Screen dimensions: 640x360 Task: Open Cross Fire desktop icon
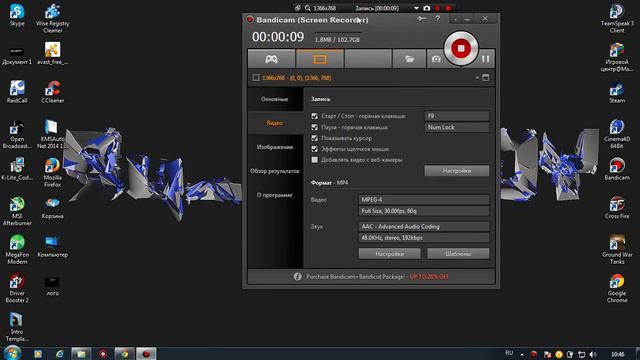[x=617, y=208]
